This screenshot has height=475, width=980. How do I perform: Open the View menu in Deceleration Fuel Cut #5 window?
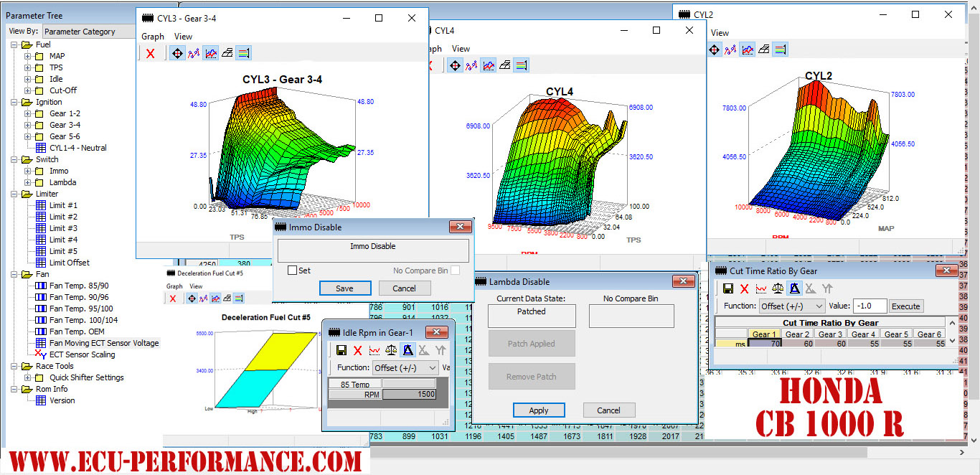pos(196,286)
